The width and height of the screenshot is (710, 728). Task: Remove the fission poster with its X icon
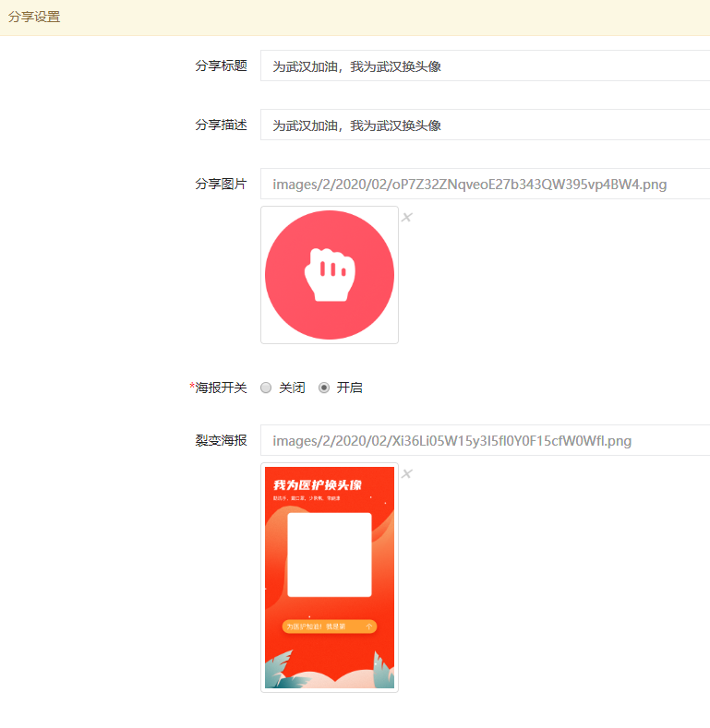pos(406,473)
